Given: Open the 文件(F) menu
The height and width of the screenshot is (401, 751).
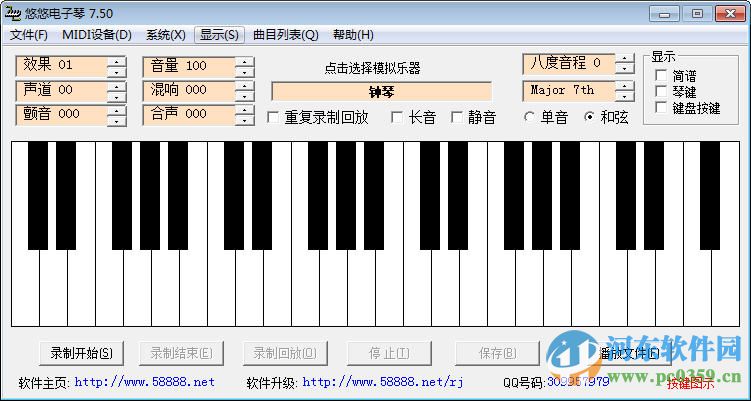Looking at the screenshot, I should (29, 35).
